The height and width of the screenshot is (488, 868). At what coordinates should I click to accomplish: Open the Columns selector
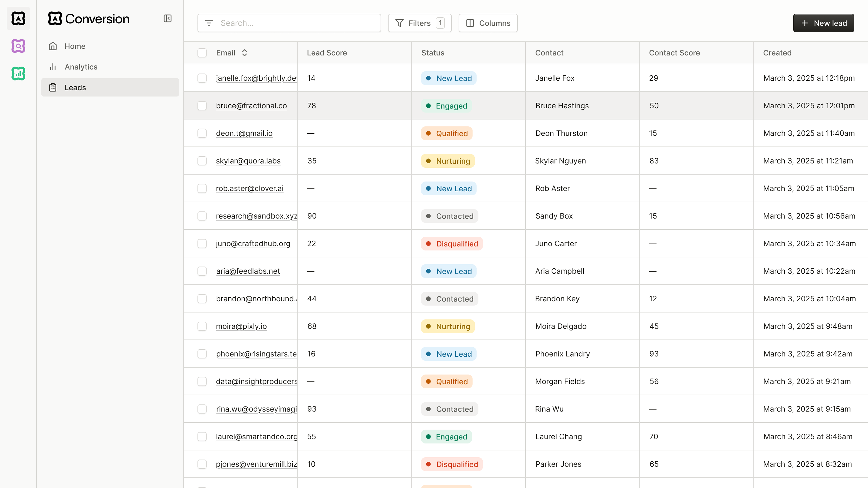click(488, 23)
